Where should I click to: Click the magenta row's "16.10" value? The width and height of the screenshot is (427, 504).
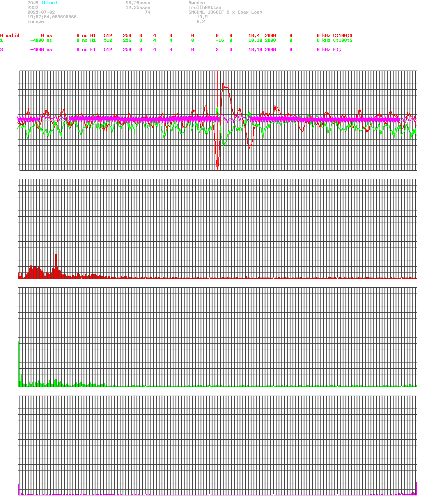(255, 50)
